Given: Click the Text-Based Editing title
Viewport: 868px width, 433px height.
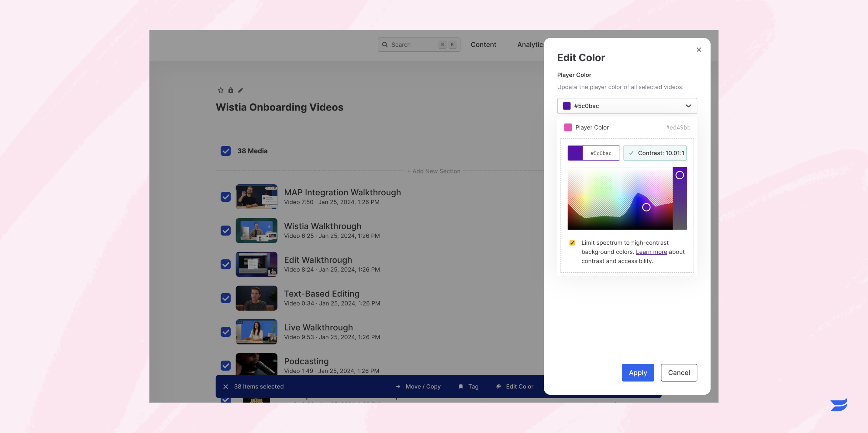Looking at the screenshot, I should point(322,293).
